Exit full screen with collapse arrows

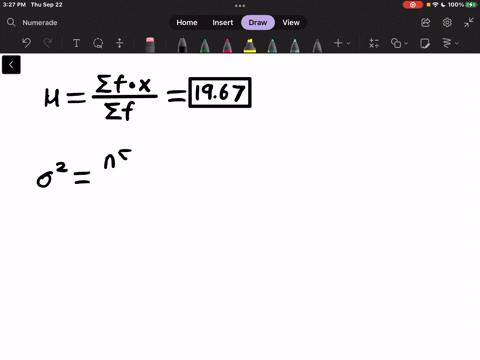point(469,23)
